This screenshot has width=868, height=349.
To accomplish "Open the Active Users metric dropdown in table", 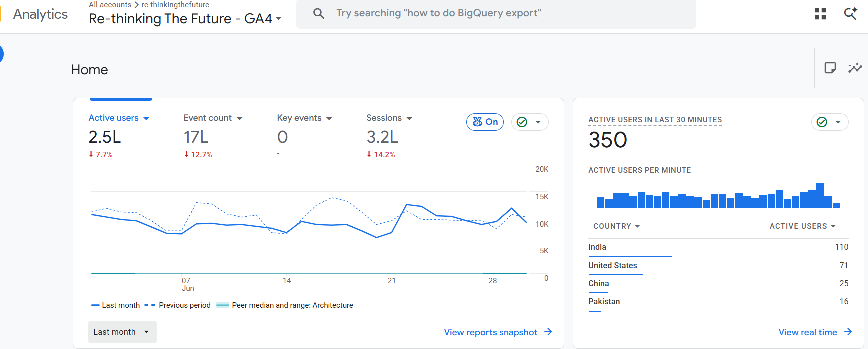I will 802,226.
